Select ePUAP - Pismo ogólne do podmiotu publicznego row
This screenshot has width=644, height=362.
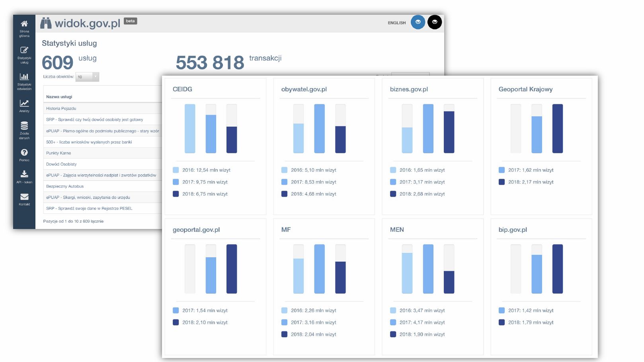click(x=103, y=131)
